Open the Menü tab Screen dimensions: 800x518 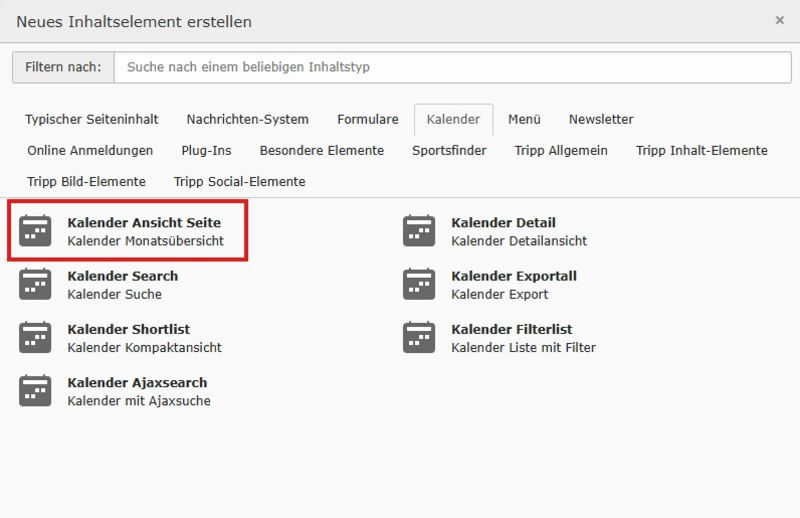(x=524, y=119)
